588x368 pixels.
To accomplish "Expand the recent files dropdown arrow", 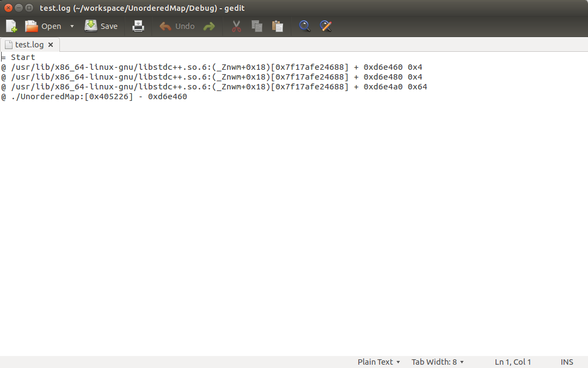I will point(72,26).
